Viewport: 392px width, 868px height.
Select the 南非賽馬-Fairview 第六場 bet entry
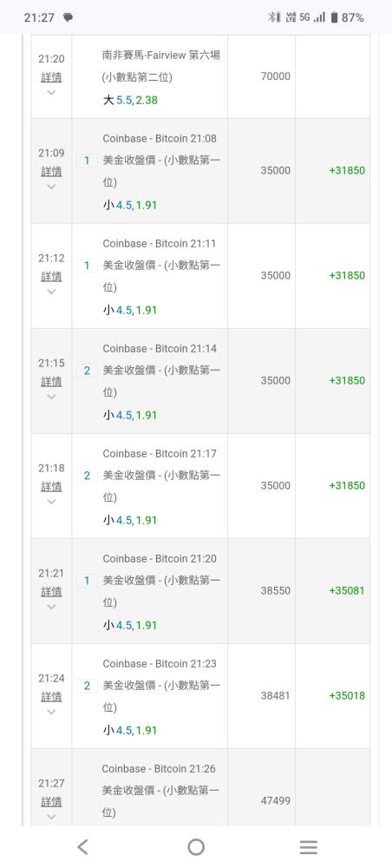pyautogui.click(x=161, y=56)
